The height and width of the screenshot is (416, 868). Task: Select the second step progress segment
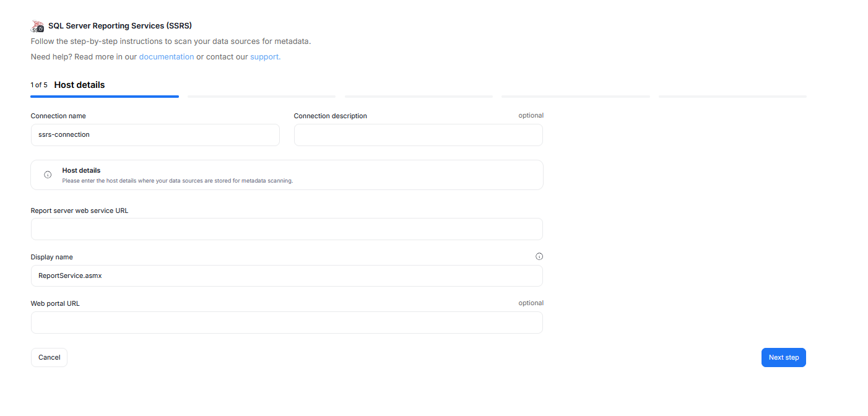click(x=261, y=97)
